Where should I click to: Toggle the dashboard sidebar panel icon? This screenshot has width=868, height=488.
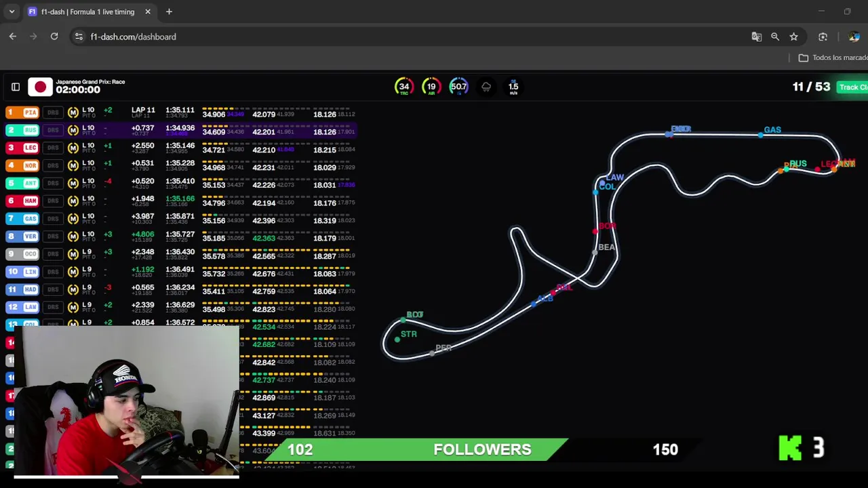point(15,87)
